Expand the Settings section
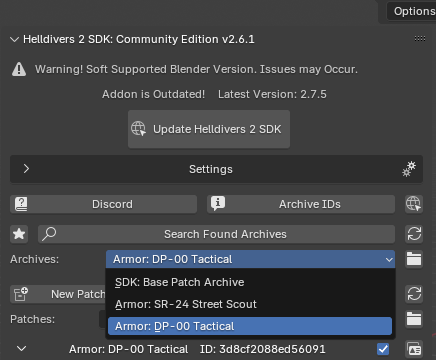Screen dimensions: 436x360 click(26, 169)
